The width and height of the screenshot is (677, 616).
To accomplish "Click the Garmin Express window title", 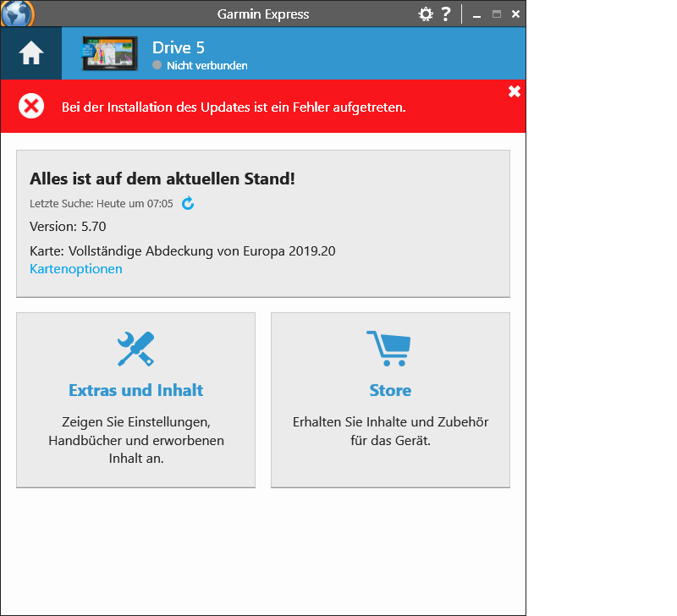I will [x=263, y=14].
